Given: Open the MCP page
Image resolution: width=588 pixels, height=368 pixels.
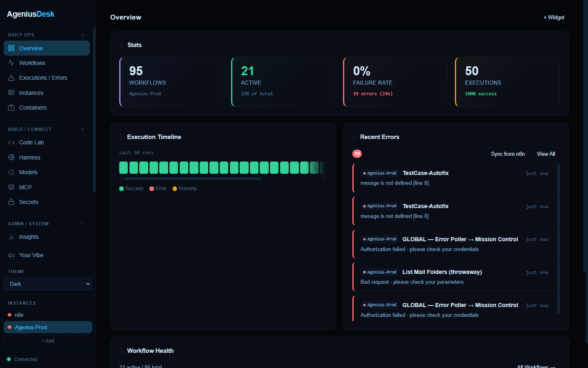Looking at the screenshot, I should click(x=47, y=187).
